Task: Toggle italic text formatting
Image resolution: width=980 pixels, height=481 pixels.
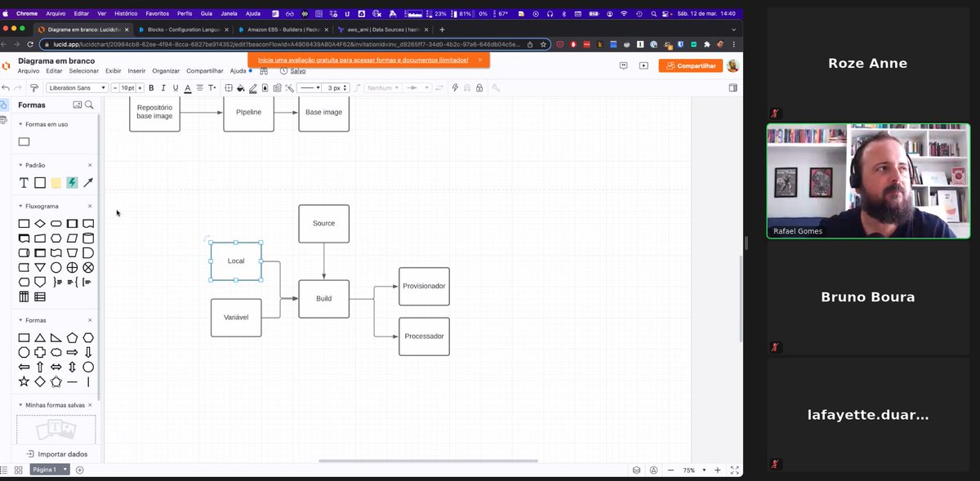Action: pos(163,87)
